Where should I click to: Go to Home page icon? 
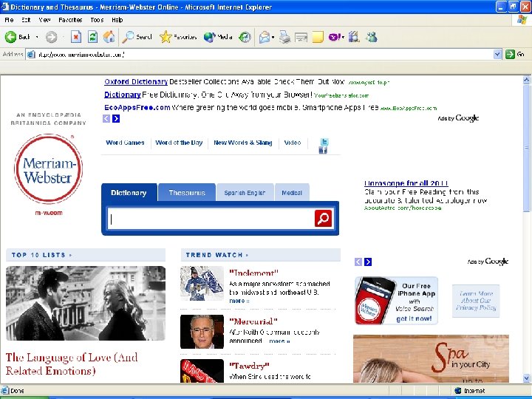(x=109, y=37)
